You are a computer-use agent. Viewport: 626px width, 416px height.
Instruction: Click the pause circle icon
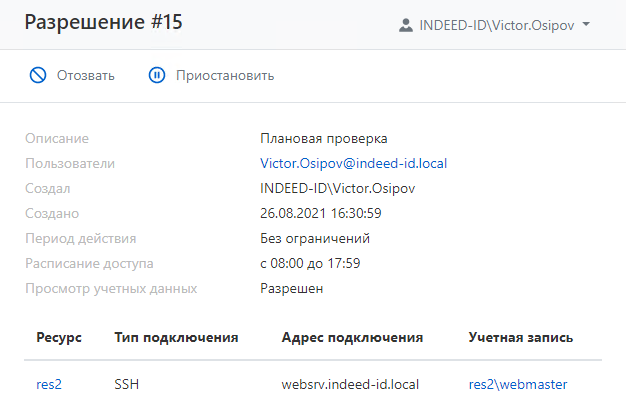pos(157,75)
